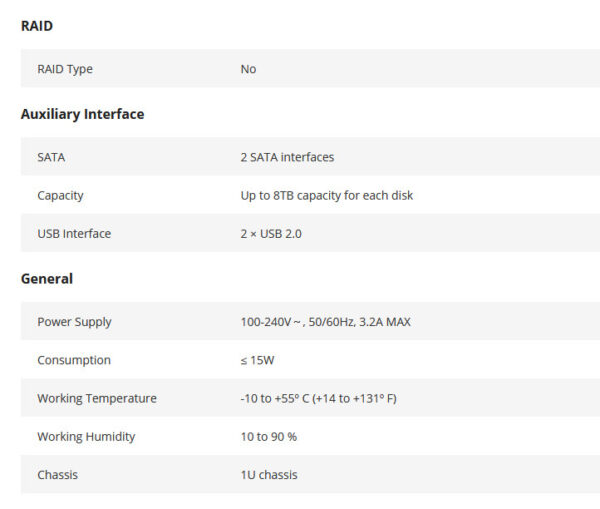The width and height of the screenshot is (600, 509).
Task: Click the 8TB capacity per disk text
Action: coord(327,196)
